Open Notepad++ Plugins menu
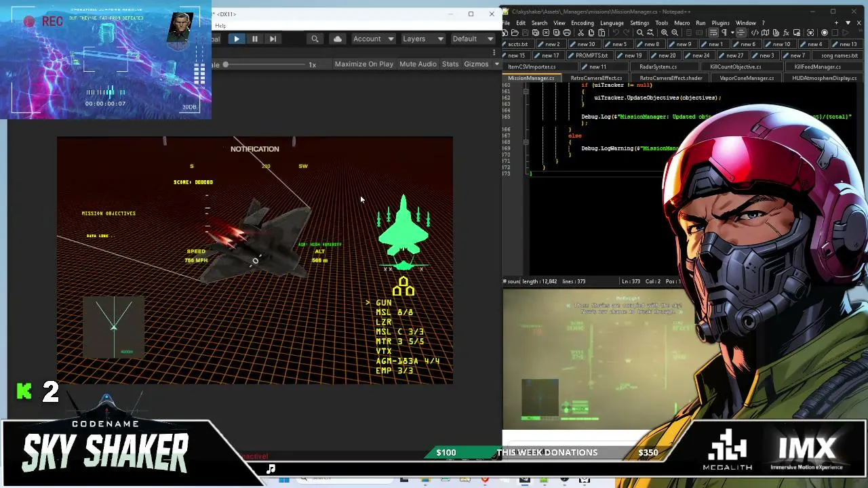The image size is (868, 488). pos(720,23)
